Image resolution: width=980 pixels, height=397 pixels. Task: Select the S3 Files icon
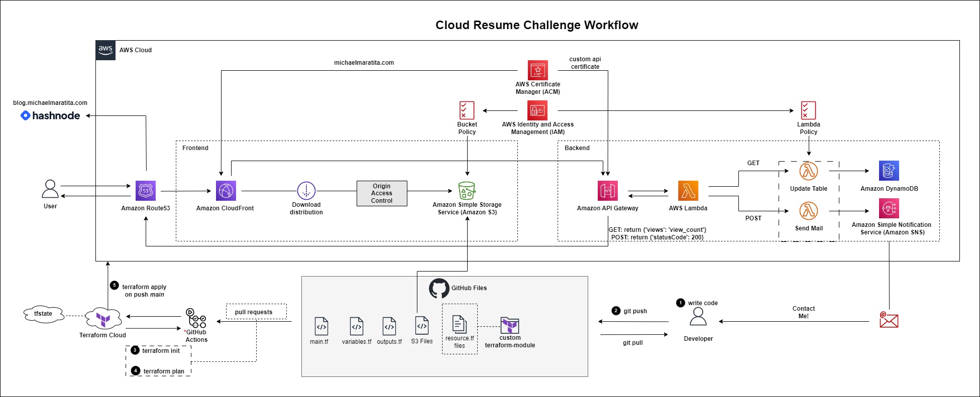422,325
